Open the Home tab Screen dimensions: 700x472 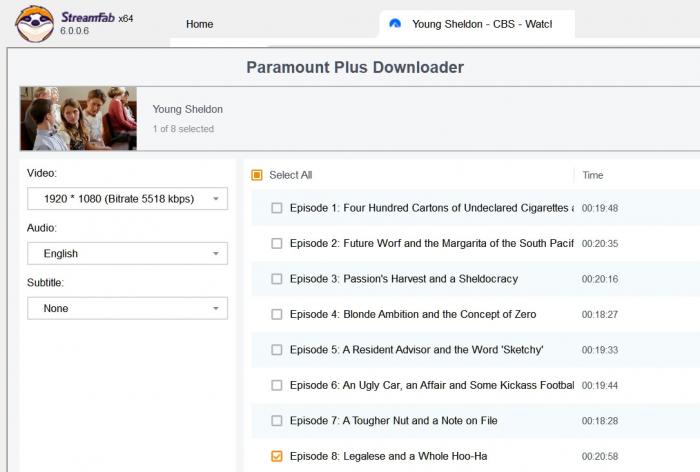point(200,24)
